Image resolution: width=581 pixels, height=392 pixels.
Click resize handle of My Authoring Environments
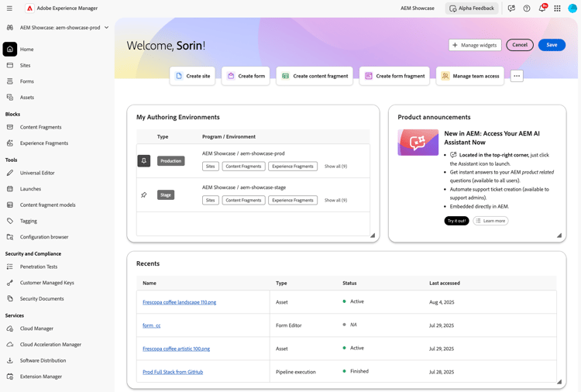[373, 236]
